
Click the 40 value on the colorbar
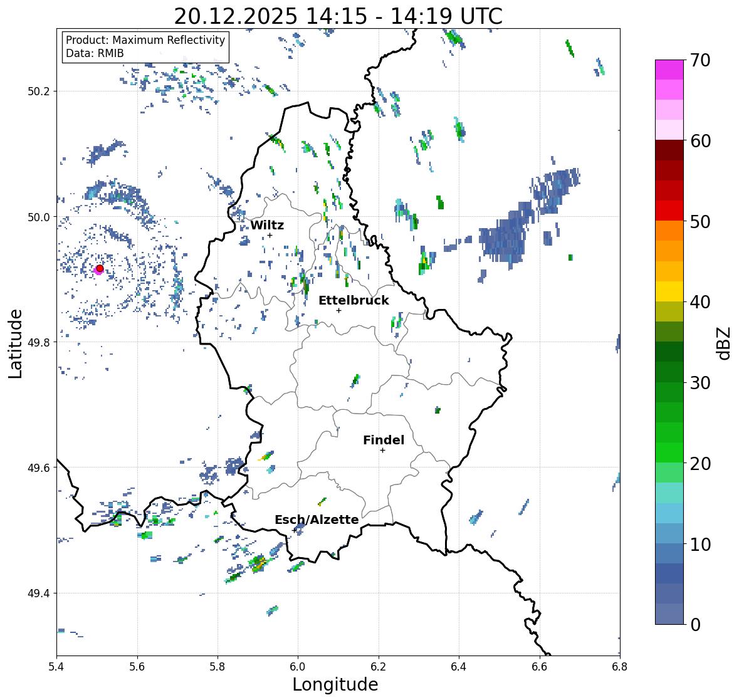(x=700, y=302)
